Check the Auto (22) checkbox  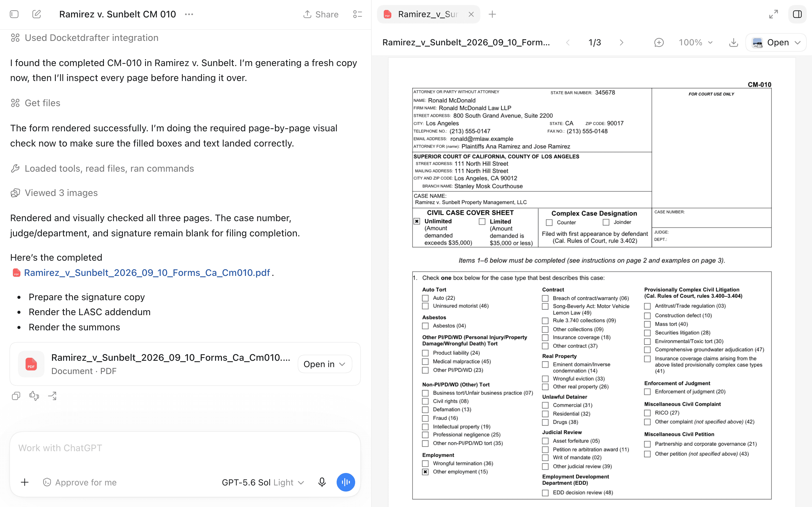coord(425,298)
